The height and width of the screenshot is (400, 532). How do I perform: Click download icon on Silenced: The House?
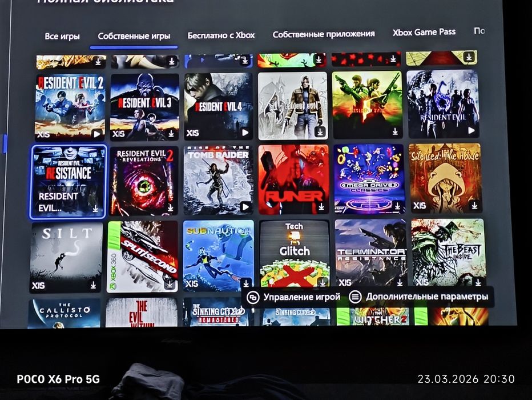tap(474, 205)
